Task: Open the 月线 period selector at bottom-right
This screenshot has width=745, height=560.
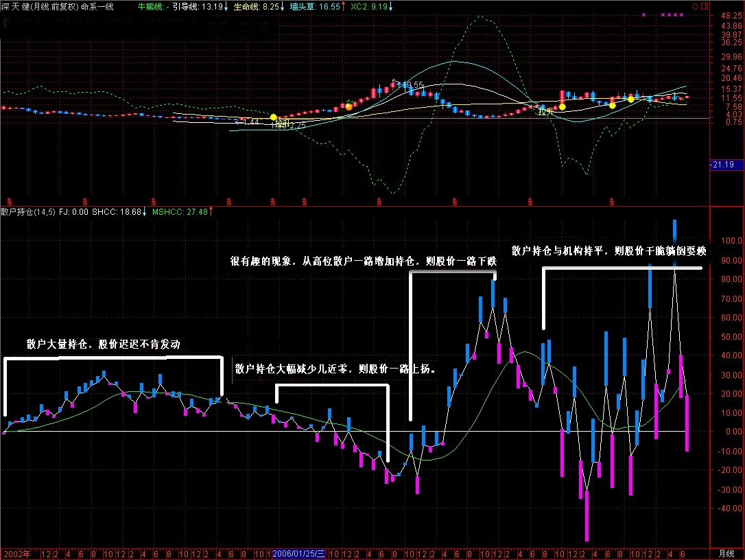Action: click(x=726, y=553)
